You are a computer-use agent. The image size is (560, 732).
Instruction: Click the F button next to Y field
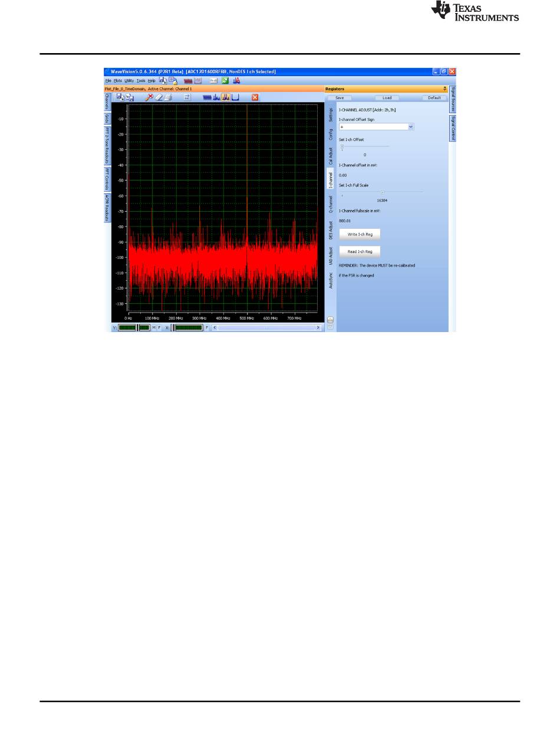(159, 327)
